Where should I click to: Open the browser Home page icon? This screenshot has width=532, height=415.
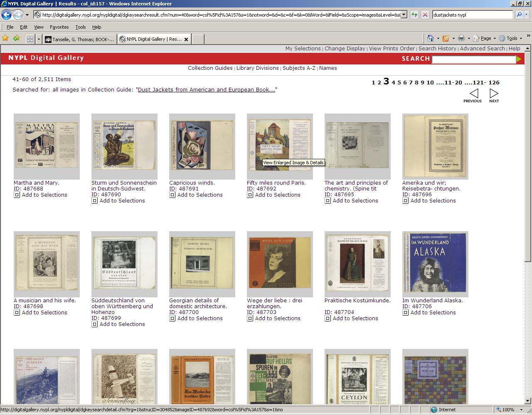click(x=431, y=38)
